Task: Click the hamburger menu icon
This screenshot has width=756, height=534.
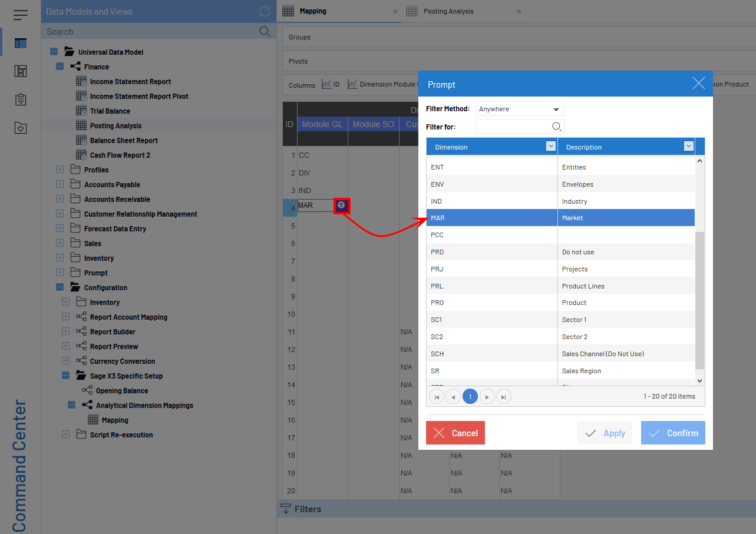Action: point(21,15)
